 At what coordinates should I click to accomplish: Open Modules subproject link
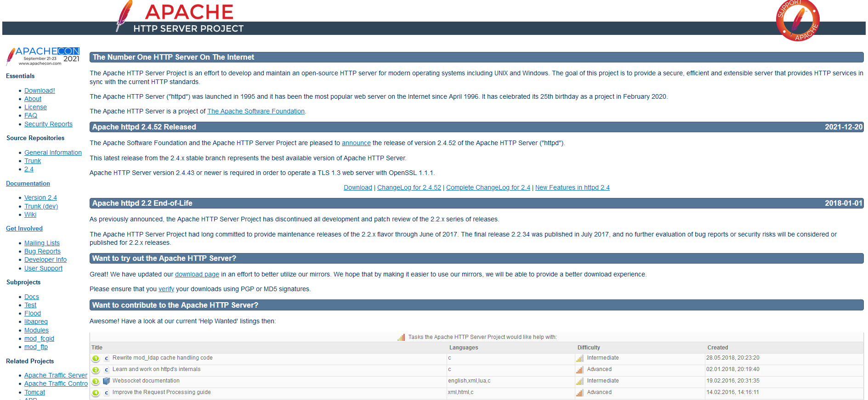(x=36, y=330)
